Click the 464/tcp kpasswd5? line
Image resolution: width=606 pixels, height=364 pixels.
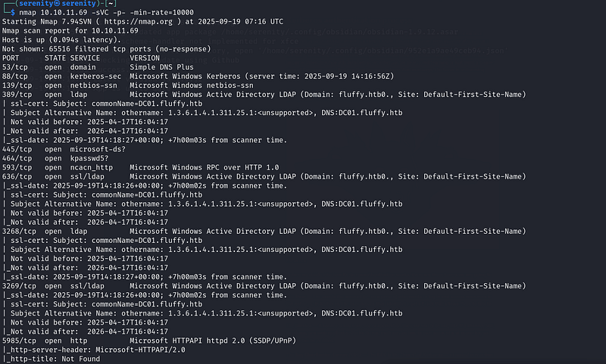tap(55, 158)
